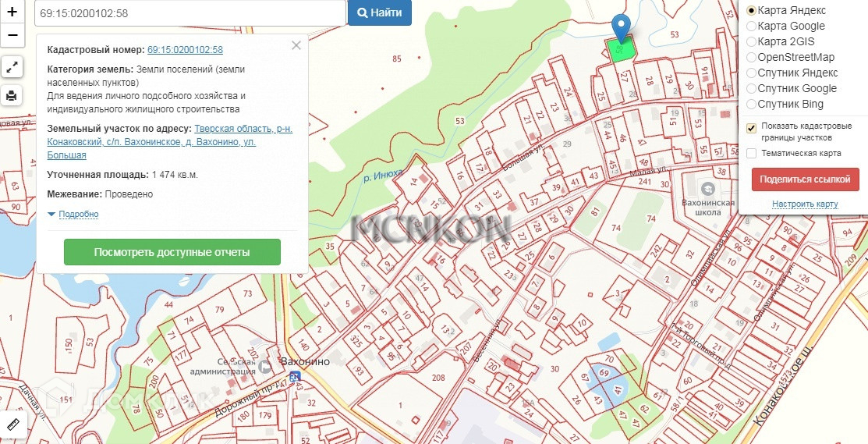Screen dimensions: 868x444
Task: Click the Поделиться ссылкой button
Action: click(x=805, y=179)
